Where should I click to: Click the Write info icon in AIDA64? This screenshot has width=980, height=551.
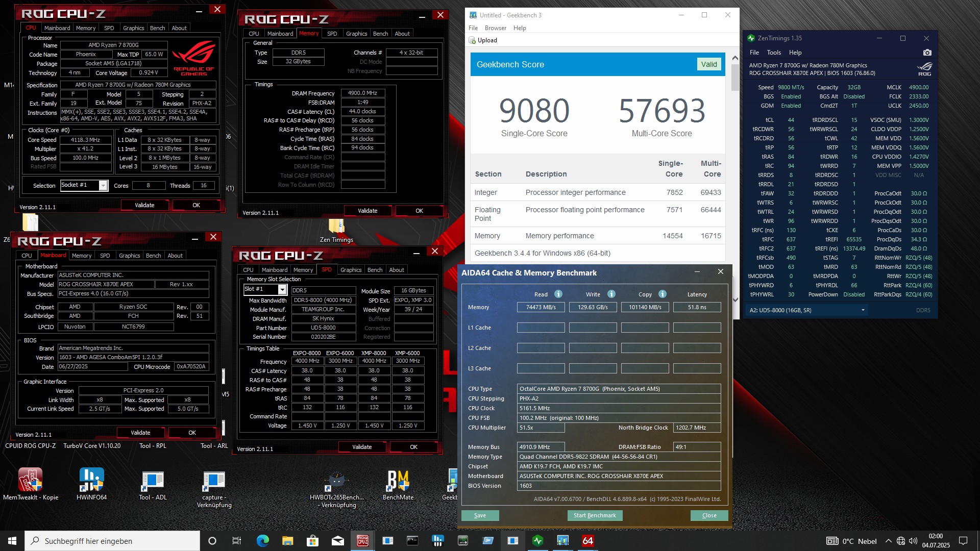pos(611,294)
